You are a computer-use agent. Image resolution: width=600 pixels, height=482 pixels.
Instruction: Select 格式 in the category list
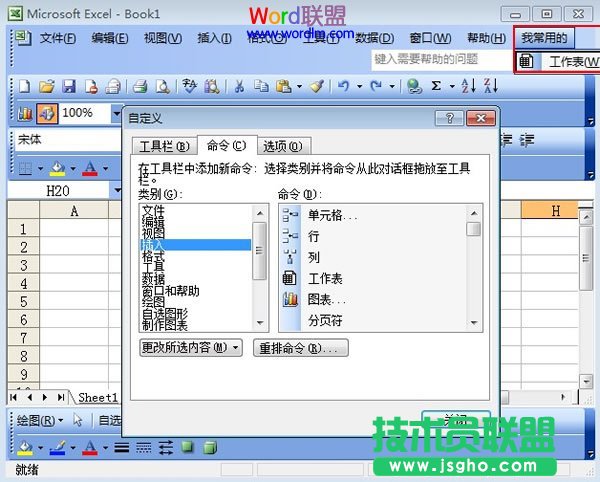coord(153,257)
